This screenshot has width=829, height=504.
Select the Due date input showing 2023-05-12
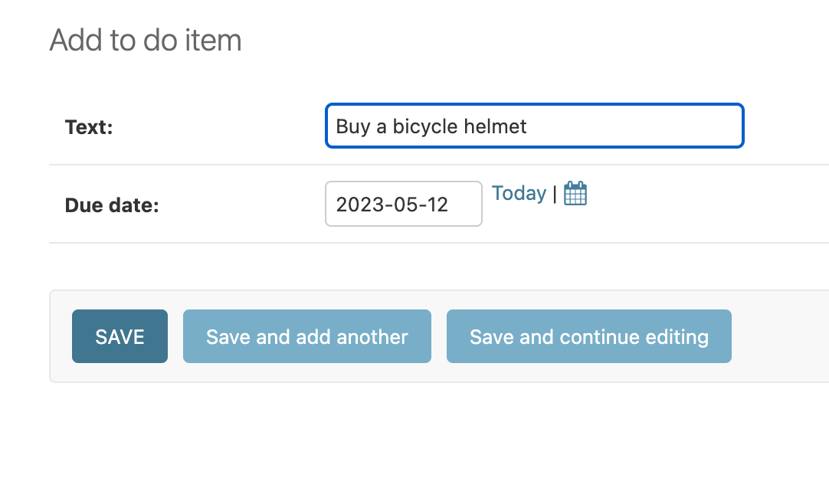(403, 204)
